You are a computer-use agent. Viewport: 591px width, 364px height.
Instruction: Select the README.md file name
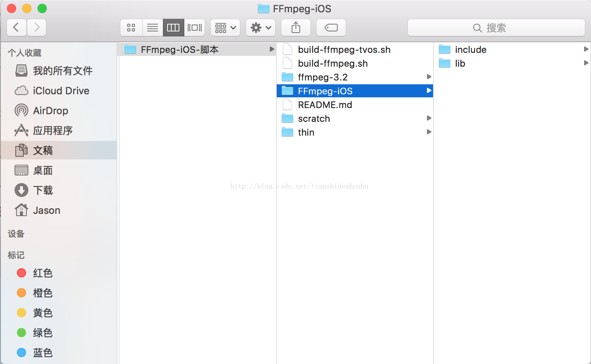tap(325, 105)
